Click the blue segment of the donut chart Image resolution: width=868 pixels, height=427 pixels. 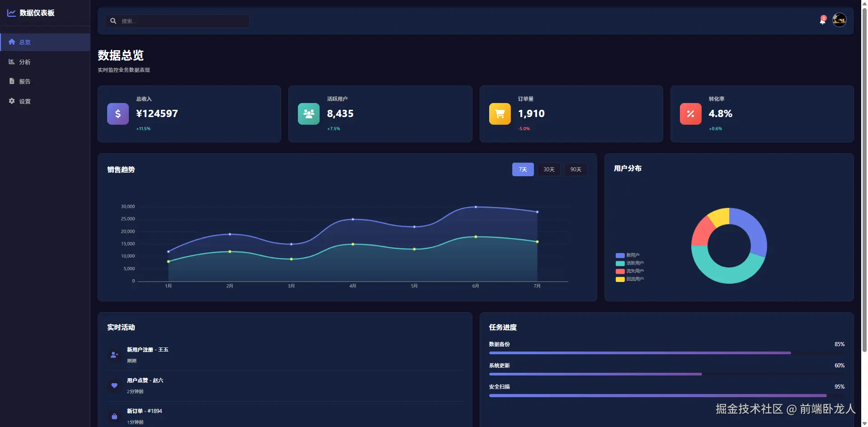(x=754, y=230)
